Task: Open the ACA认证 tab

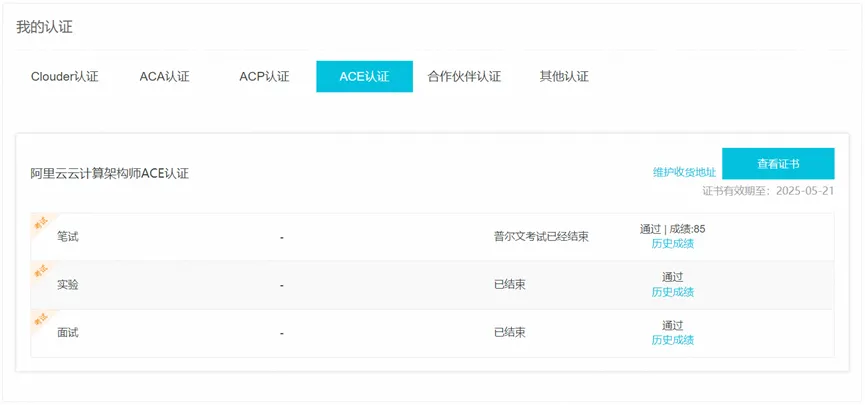Action: (x=164, y=76)
